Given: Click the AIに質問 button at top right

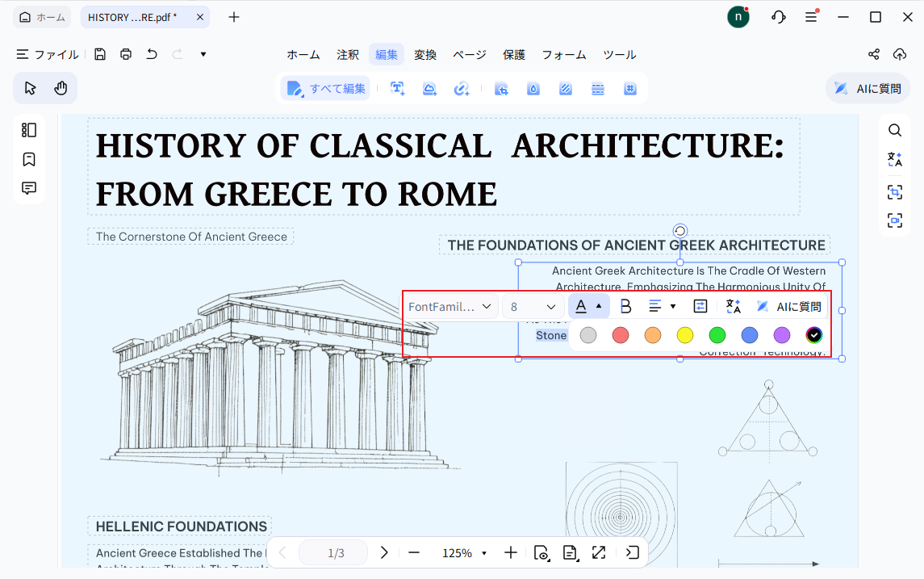Looking at the screenshot, I should click(x=868, y=89).
